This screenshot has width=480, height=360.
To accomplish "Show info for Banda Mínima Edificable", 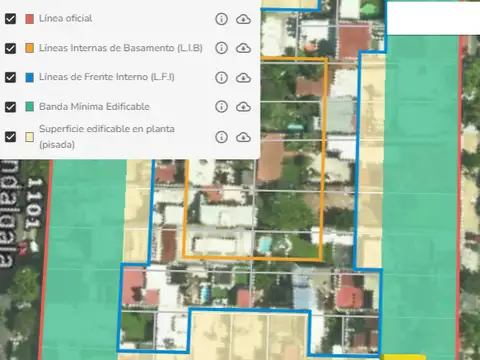I will [221, 107].
